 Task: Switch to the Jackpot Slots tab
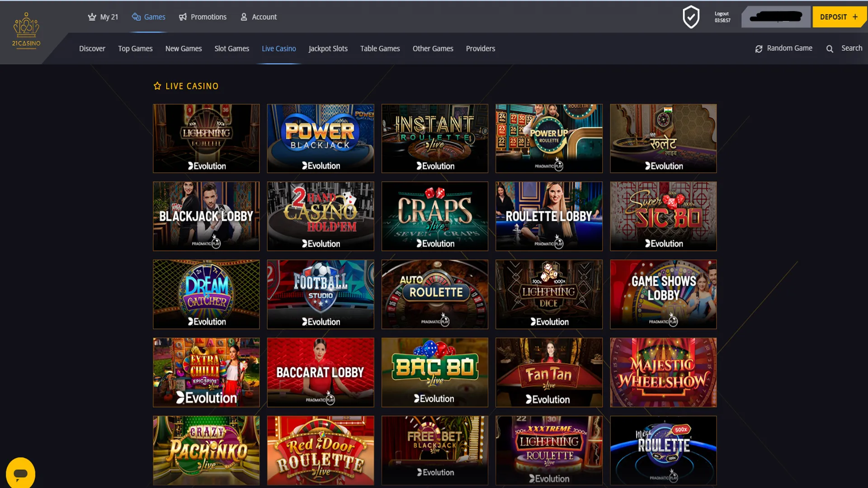pos(328,48)
